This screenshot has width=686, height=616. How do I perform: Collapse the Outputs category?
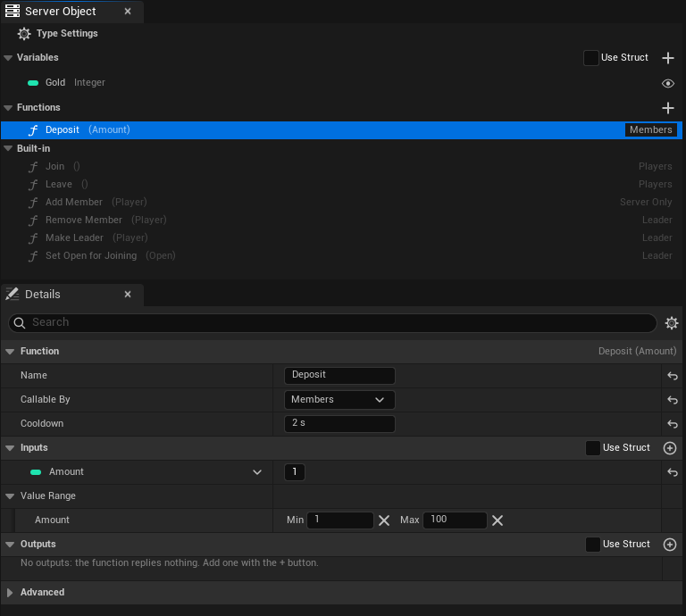[x=10, y=545]
